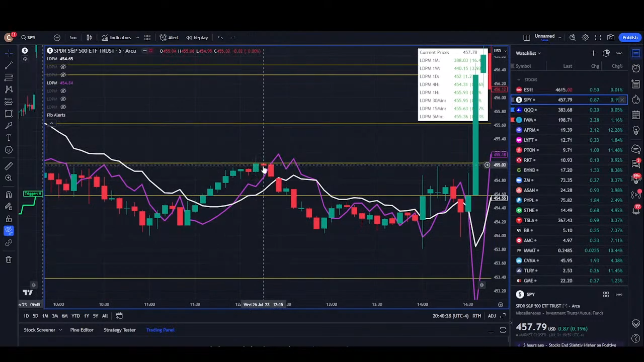This screenshot has height=362, width=644.
Task: Open the 'Stocks End Slightly Higher' news headline
Action: point(570,345)
